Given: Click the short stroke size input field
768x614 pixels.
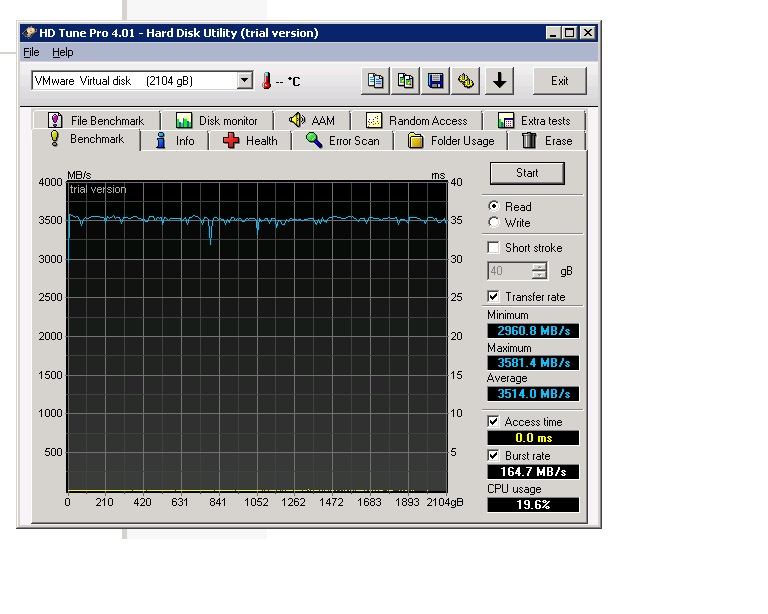Looking at the screenshot, I should click(x=510, y=271).
